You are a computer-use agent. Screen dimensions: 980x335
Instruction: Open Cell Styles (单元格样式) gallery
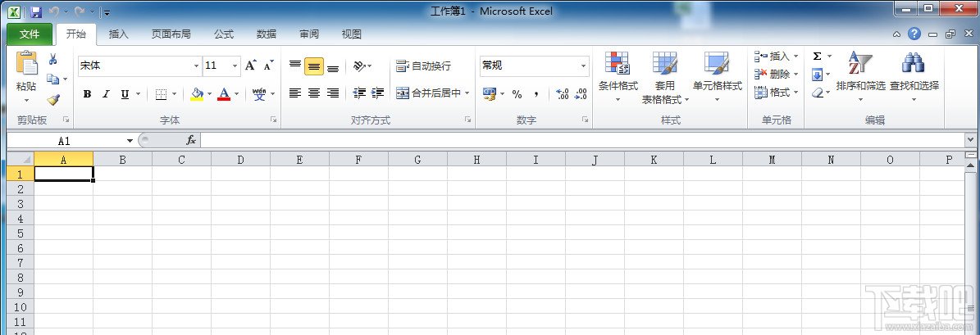pos(717,77)
